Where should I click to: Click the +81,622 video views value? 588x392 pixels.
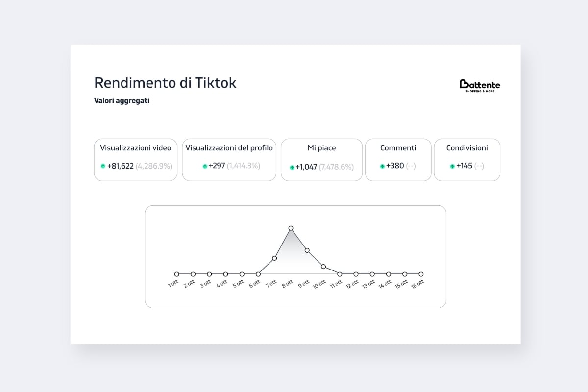click(120, 166)
